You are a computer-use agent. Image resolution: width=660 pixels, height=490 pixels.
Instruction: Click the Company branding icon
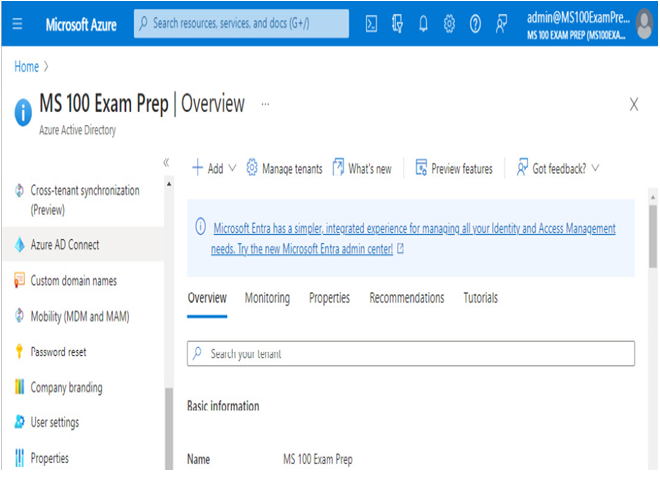tap(19, 386)
